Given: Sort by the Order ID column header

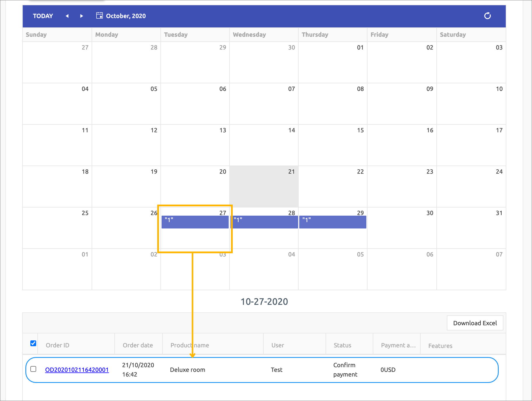Looking at the screenshot, I should pos(57,345).
